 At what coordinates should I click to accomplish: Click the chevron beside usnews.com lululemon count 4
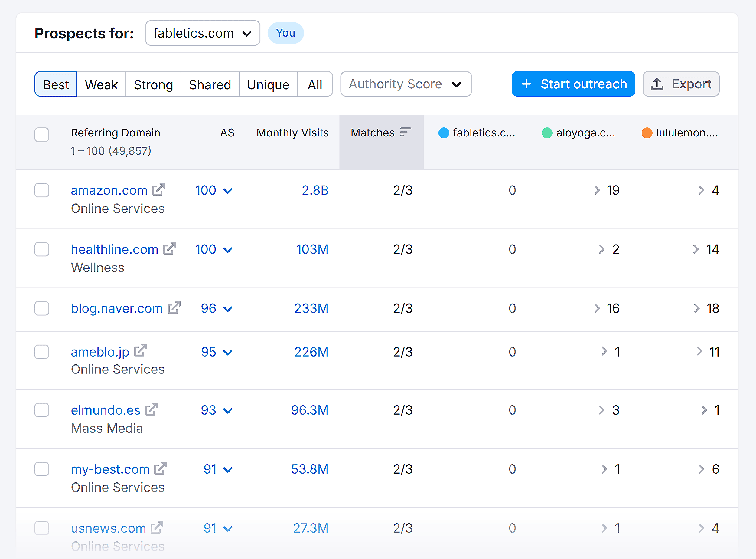click(x=702, y=528)
